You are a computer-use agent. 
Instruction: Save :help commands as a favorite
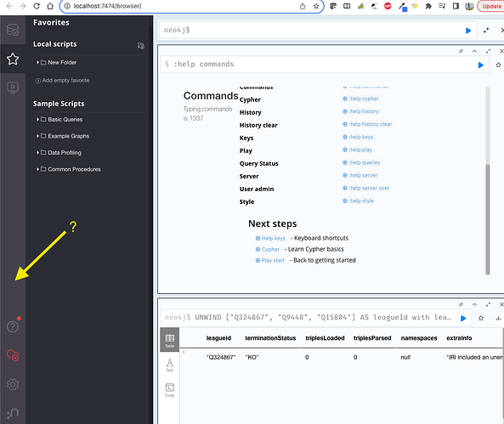tap(498, 65)
